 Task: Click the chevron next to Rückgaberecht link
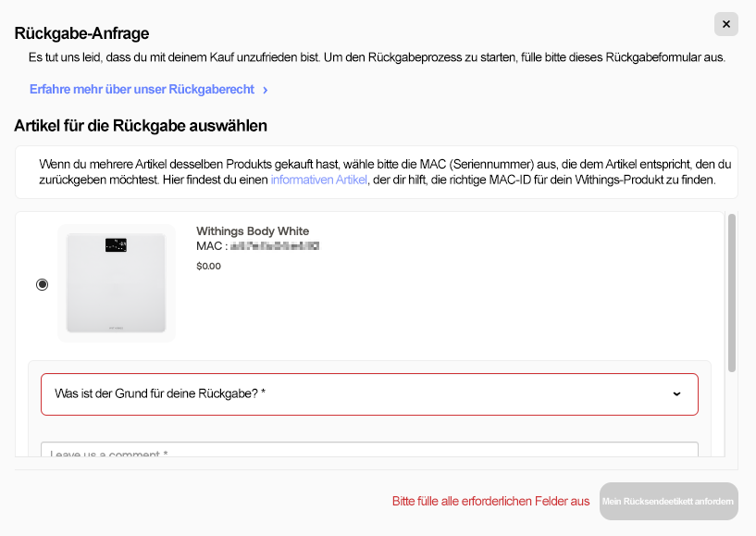pyautogui.click(x=266, y=90)
